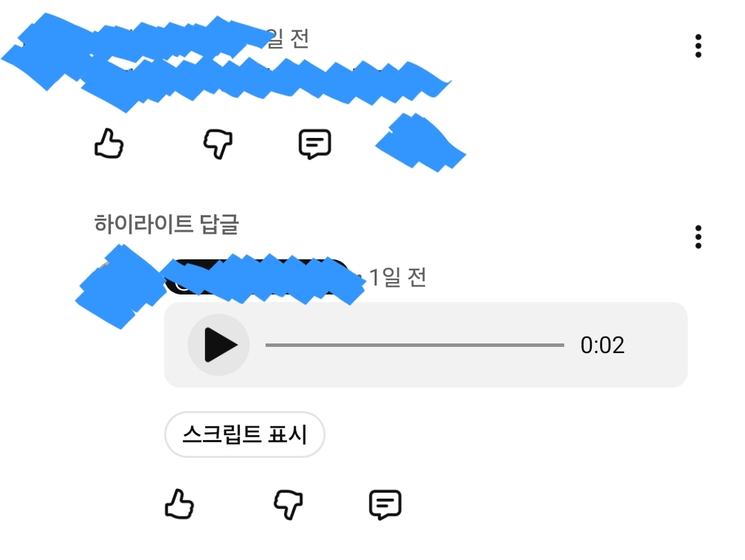
Task: Expand the scribbled reply count beside top reply icon
Action: pos(421,143)
